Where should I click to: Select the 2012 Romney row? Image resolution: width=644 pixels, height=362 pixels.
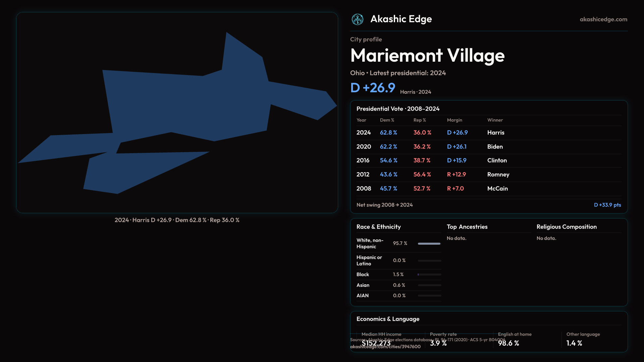tap(488, 175)
